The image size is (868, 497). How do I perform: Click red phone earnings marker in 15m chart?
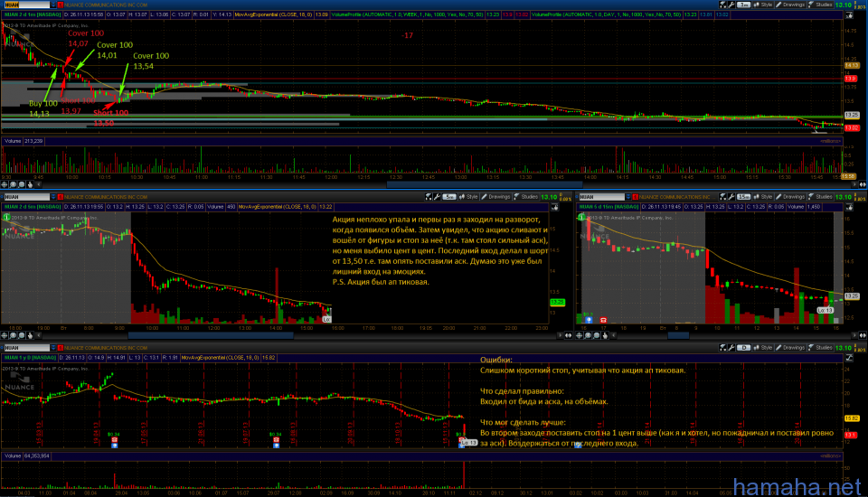point(603,320)
